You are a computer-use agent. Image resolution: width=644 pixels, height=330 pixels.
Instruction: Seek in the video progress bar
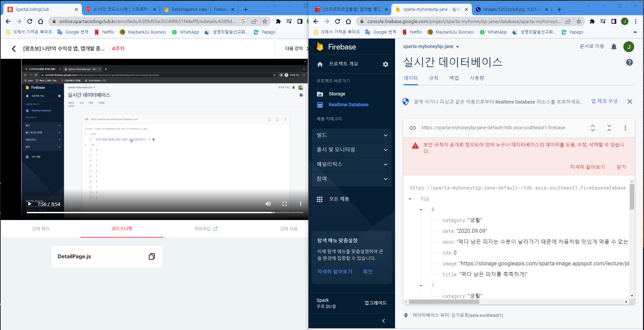point(165,213)
